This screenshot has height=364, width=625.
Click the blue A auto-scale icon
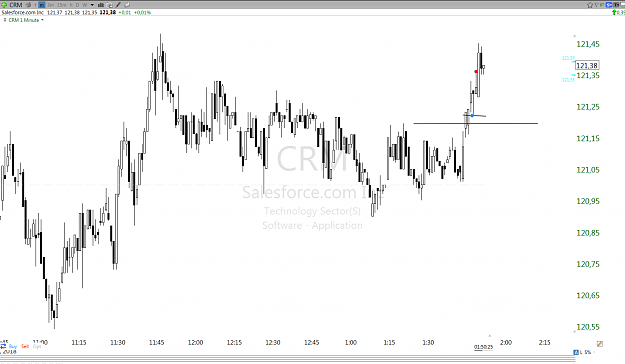pos(576,352)
